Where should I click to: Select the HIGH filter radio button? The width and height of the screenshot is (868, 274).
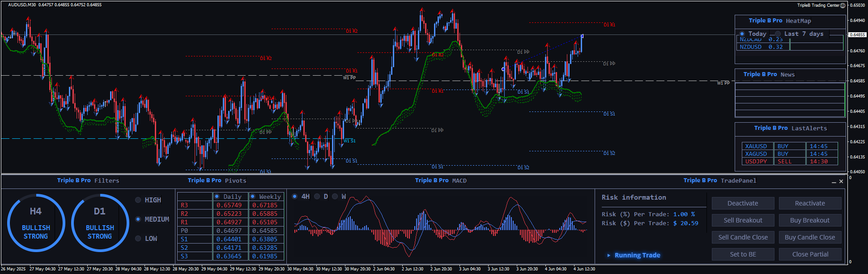(x=138, y=200)
